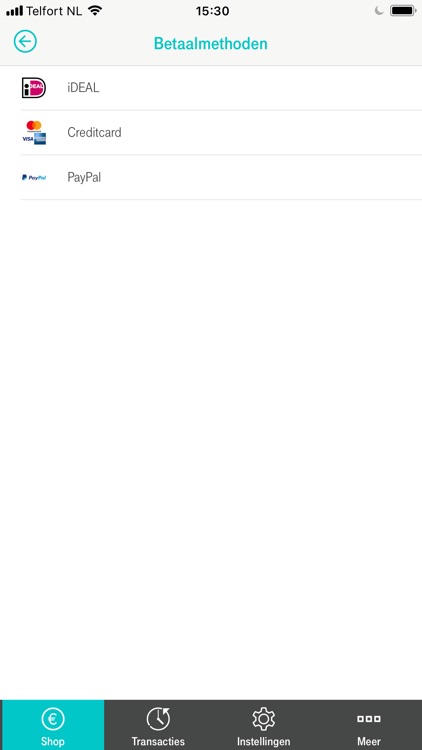Tap the 15:30 clock in status bar

[x=212, y=11]
